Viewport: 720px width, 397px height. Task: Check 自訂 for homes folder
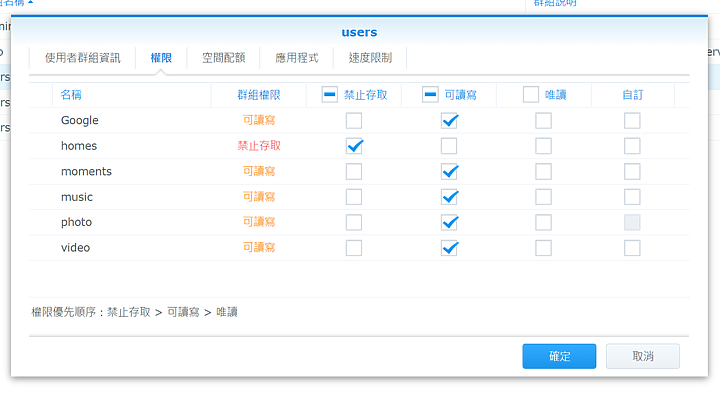click(632, 146)
